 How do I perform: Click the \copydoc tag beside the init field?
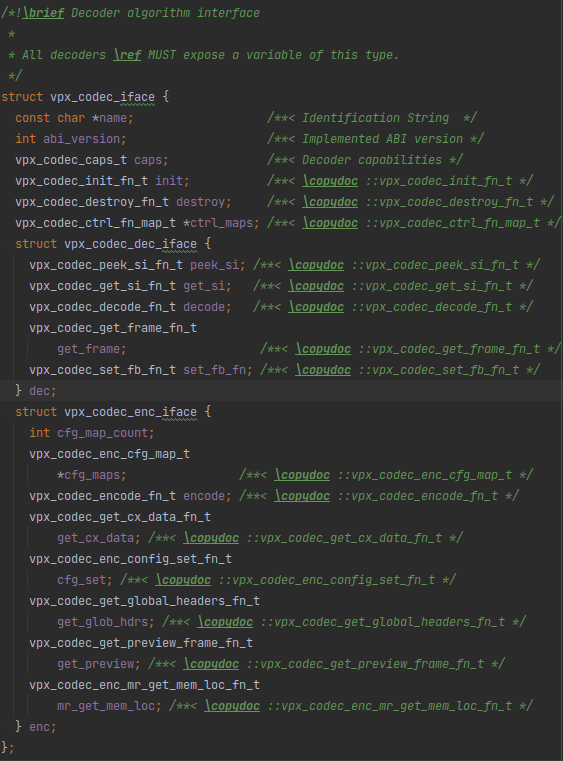click(330, 181)
